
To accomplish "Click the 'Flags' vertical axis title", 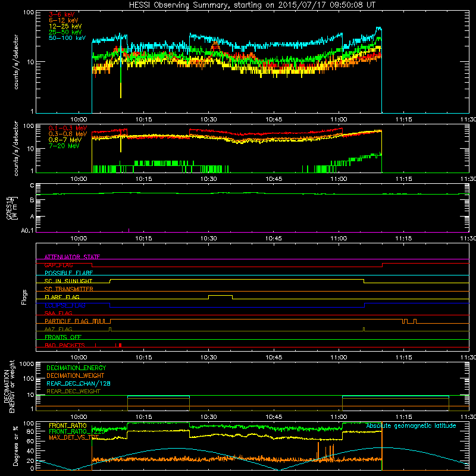I will tap(24, 297).
